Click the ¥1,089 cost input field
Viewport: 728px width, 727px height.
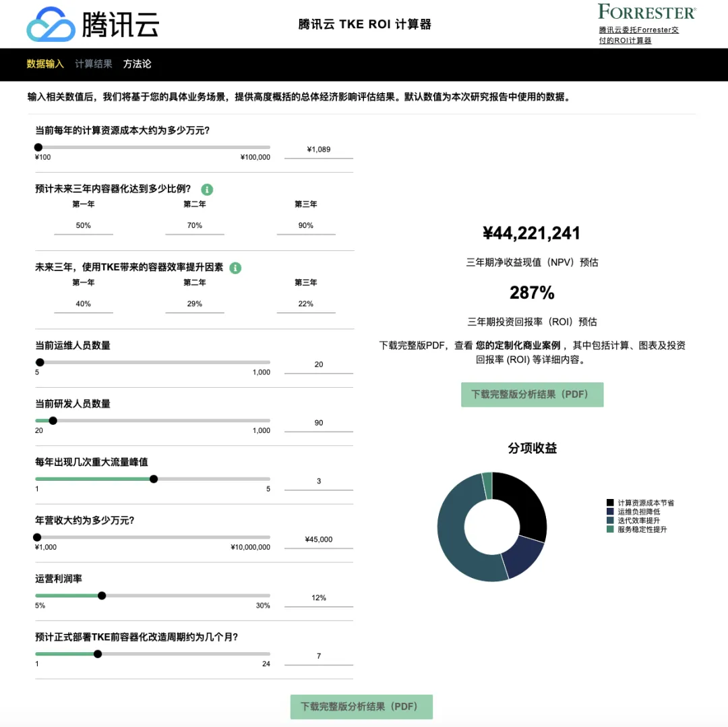point(318,149)
